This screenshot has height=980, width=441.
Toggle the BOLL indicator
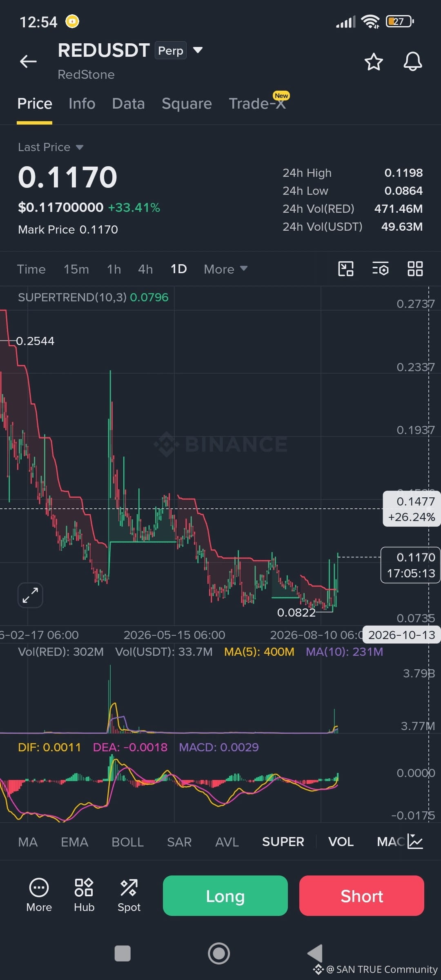(127, 842)
